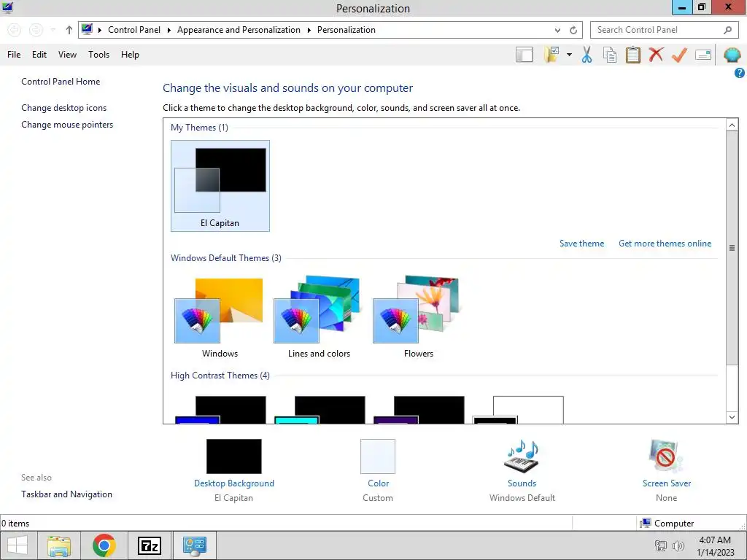
Task: Click Save theme link
Action: coord(581,244)
